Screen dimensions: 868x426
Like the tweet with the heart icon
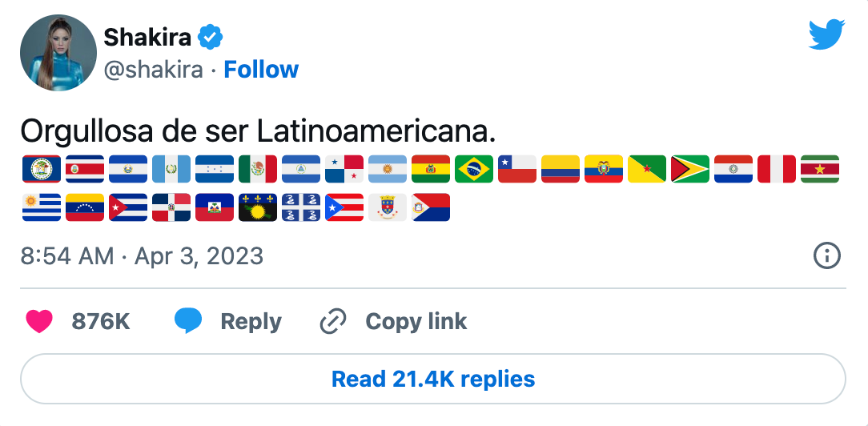[38, 322]
